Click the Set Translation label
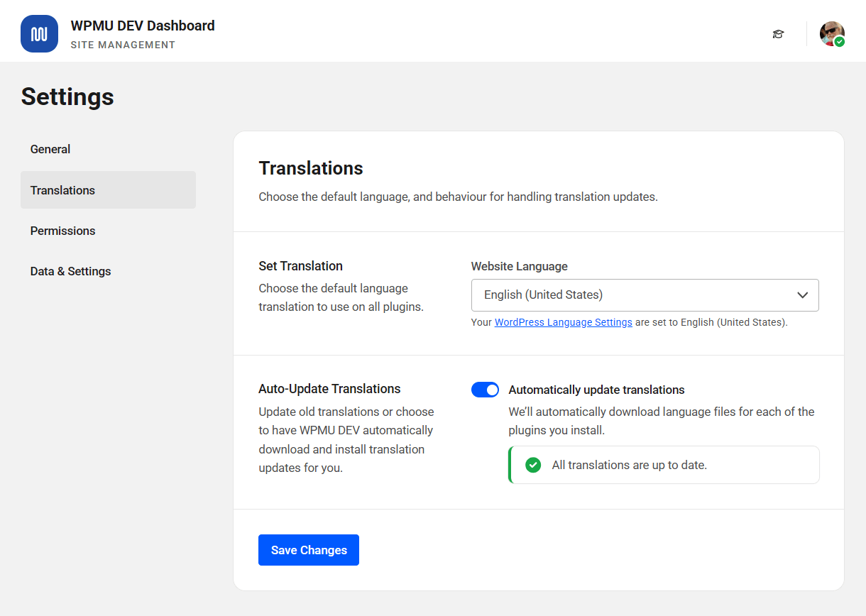This screenshot has height=616, width=866. (301, 266)
